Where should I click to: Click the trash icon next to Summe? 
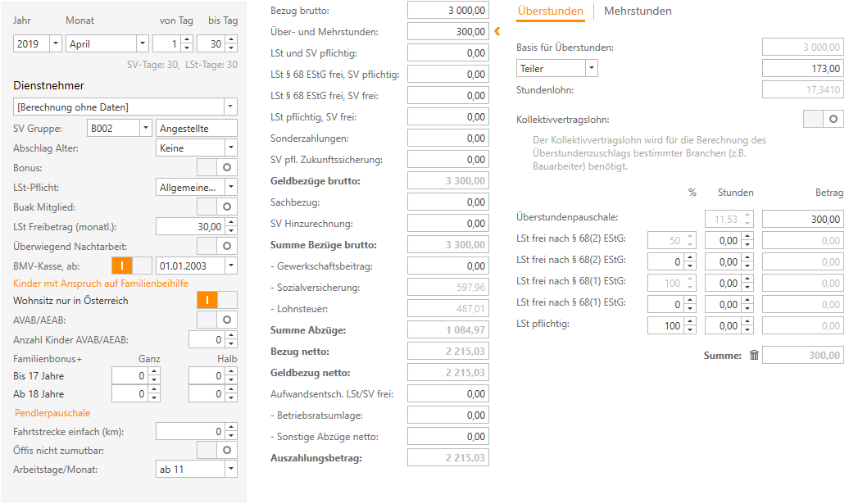[754, 355]
